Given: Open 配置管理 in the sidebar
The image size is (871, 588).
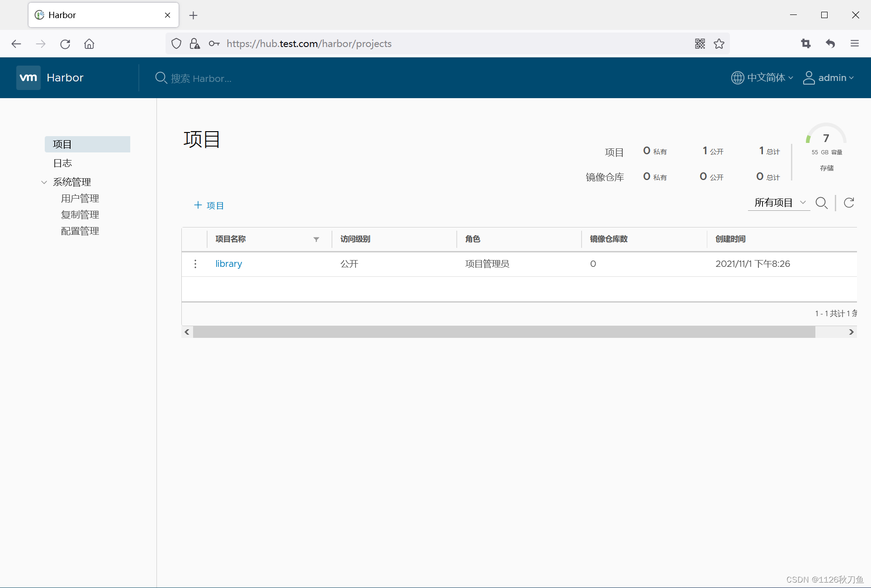Looking at the screenshot, I should pyautogui.click(x=80, y=231).
